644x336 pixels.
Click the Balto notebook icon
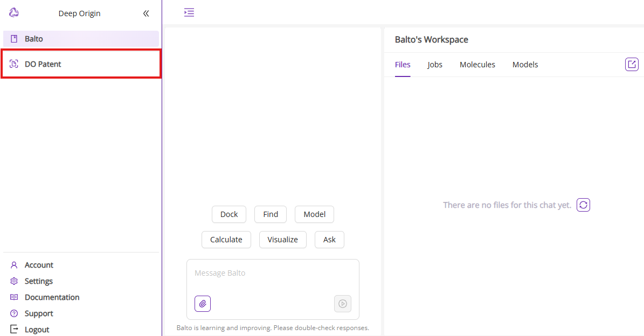tap(14, 39)
